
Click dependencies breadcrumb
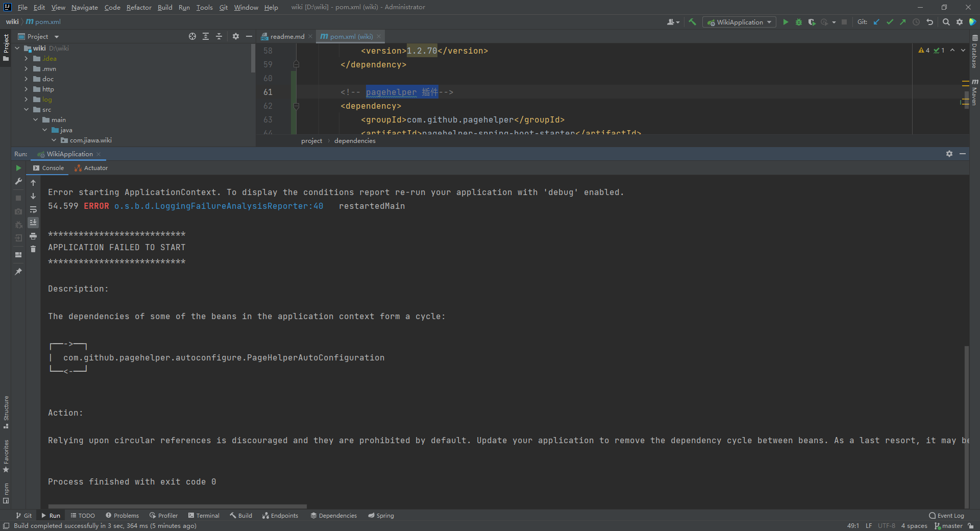tap(355, 141)
